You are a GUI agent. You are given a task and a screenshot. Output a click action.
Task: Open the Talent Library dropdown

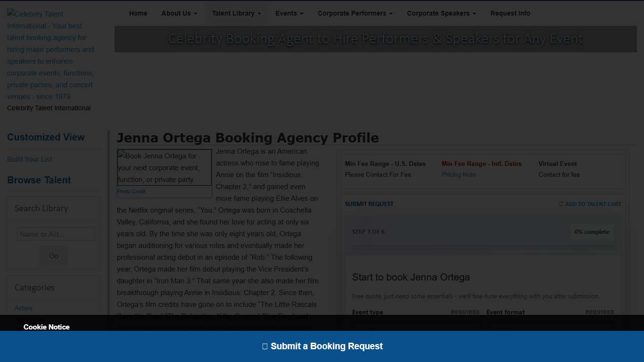[x=236, y=13]
